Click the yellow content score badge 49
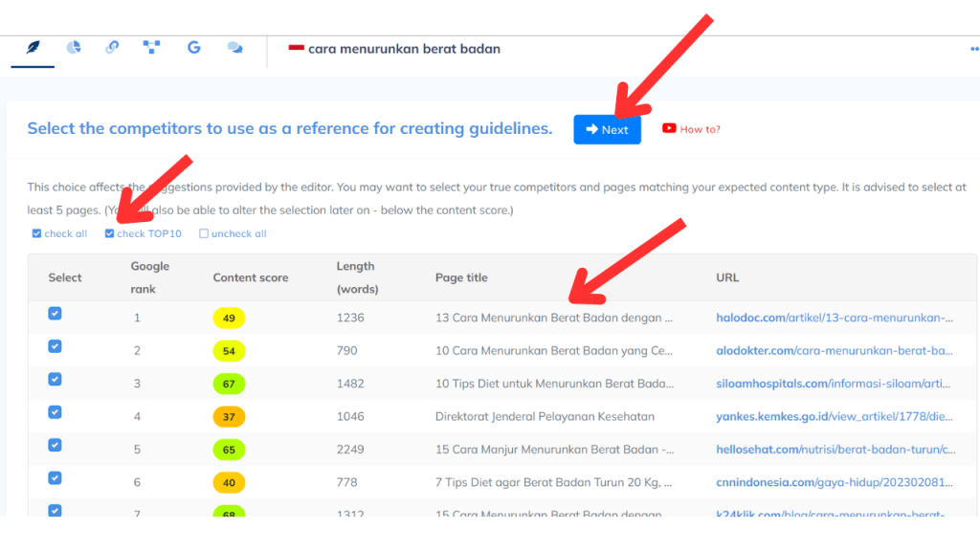The image size is (980, 551). coord(229,318)
